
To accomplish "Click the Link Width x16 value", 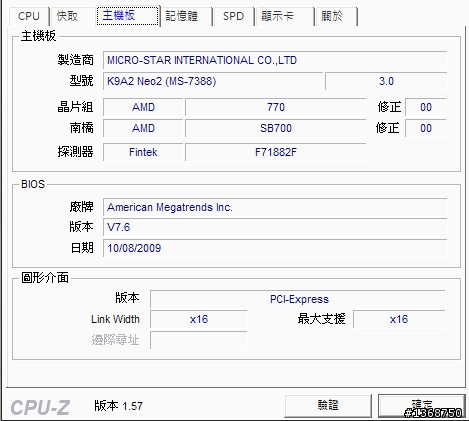I will (x=199, y=319).
